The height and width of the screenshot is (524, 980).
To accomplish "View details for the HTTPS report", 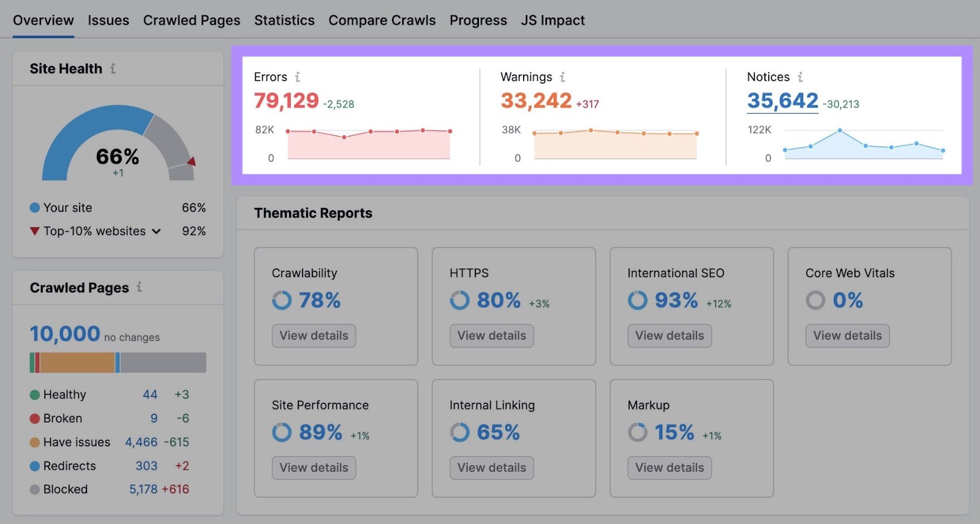I will pos(491,336).
